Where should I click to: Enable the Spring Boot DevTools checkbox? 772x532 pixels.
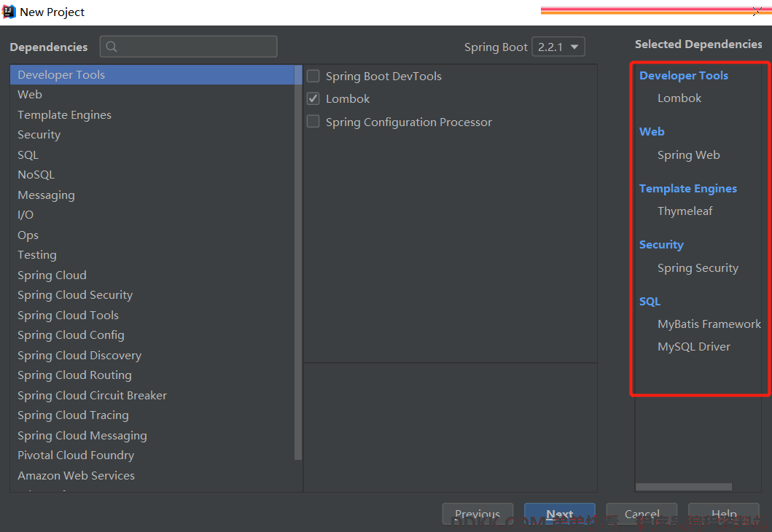coord(313,76)
